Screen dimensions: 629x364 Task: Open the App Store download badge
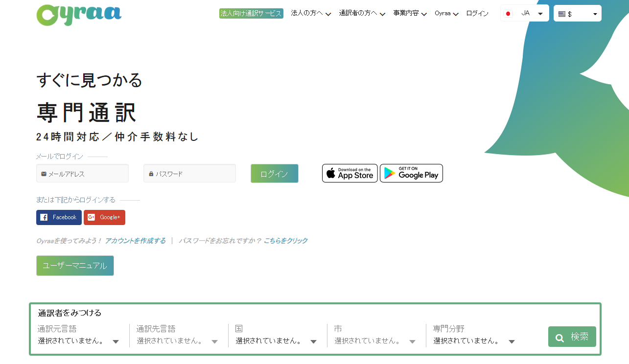click(349, 173)
